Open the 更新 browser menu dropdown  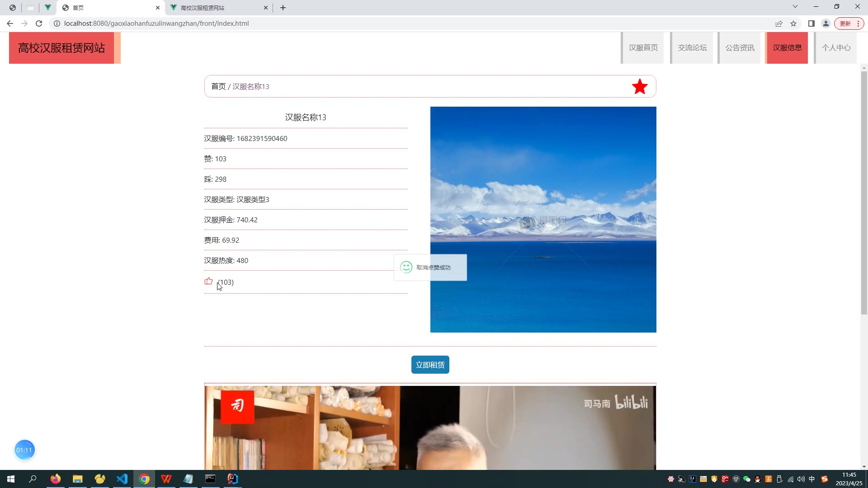tap(849, 23)
